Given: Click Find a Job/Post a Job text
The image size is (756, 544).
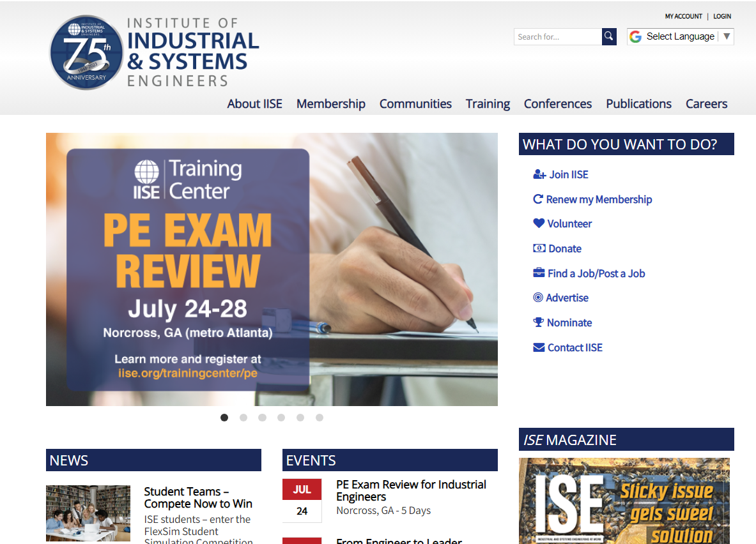Looking at the screenshot, I should point(596,273).
